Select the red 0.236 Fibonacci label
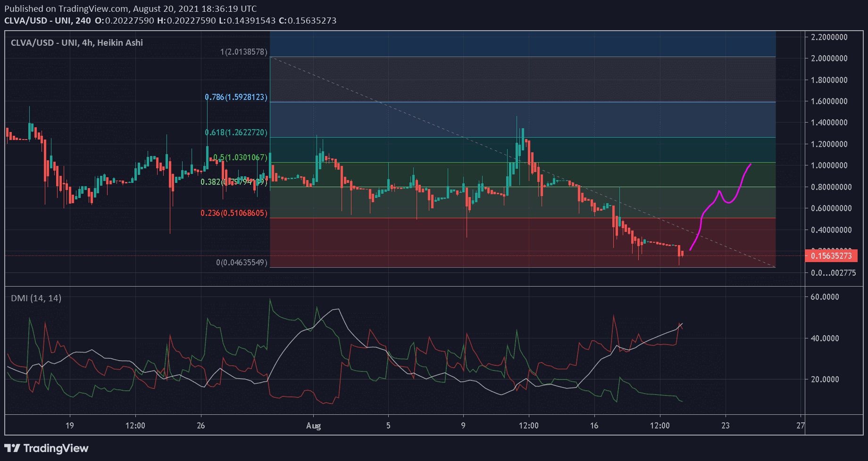 234,213
